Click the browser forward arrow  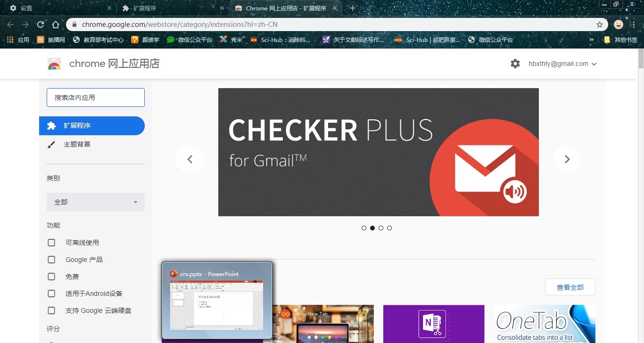[25, 24]
